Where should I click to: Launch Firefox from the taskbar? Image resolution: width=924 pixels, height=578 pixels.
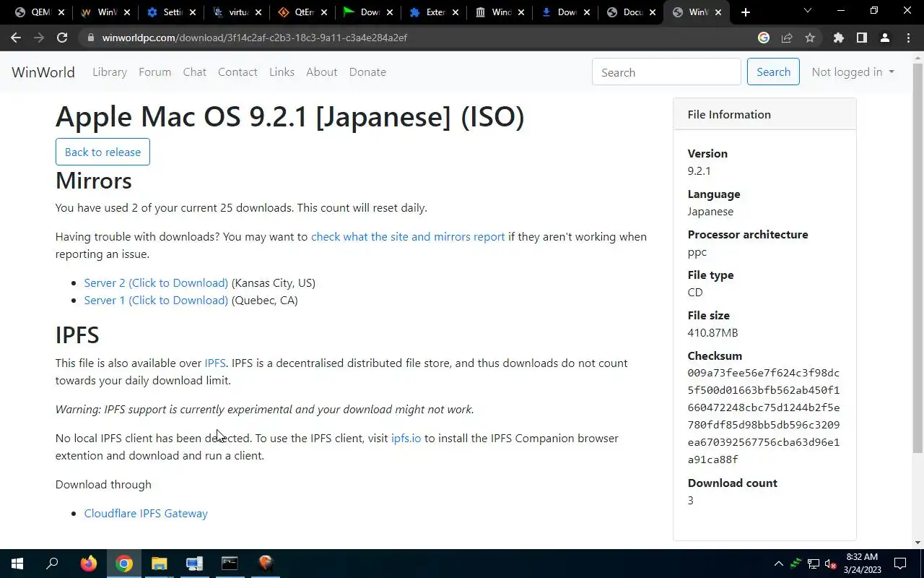(88, 564)
